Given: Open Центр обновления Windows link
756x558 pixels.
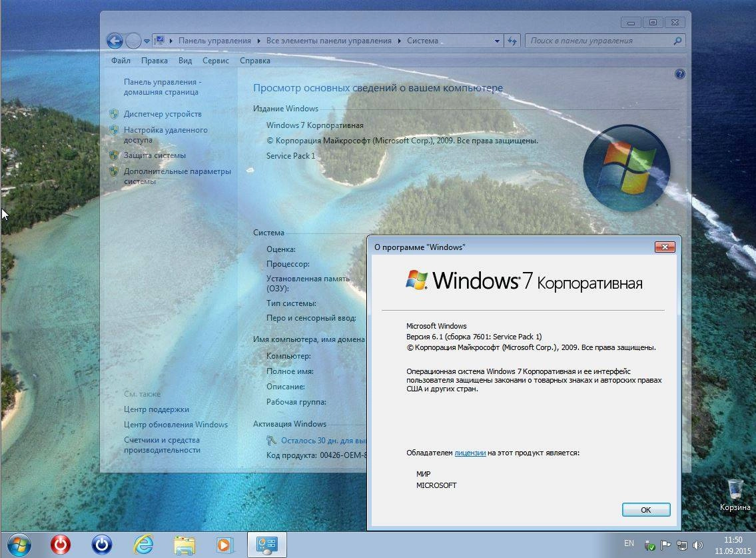Looking at the screenshot, I should pyautogui.click(x=175, y=425).
